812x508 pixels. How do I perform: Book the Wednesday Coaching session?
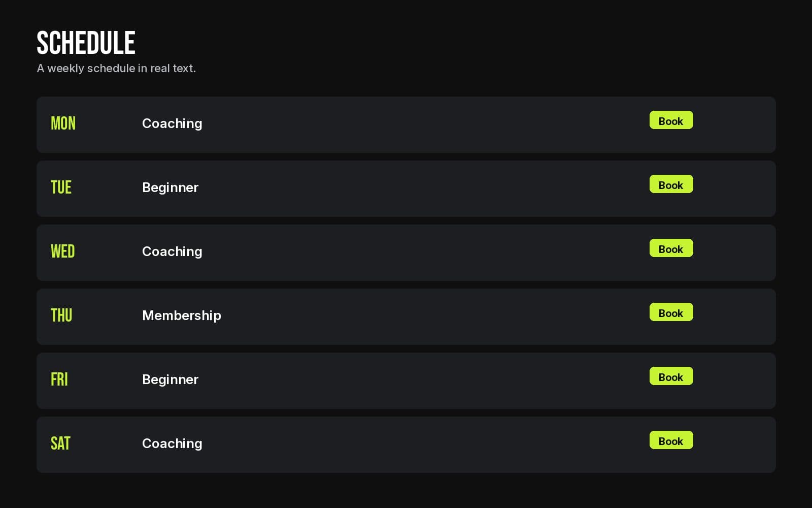(671, 248)
